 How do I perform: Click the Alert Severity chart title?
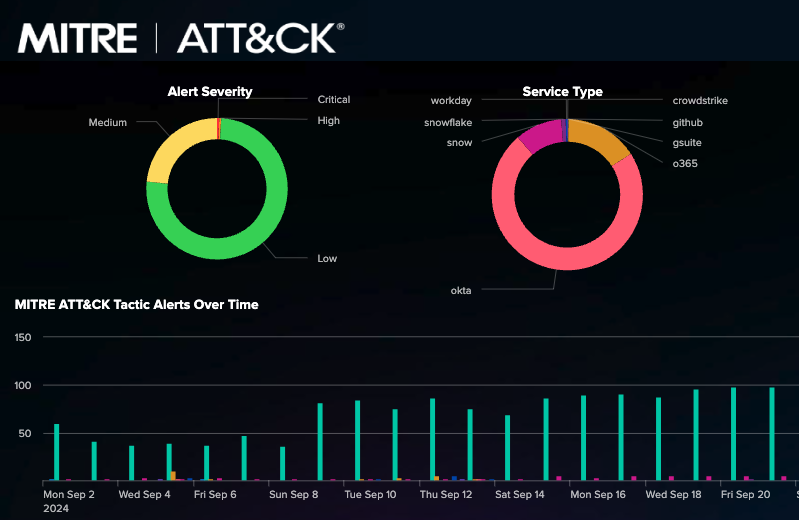209,92
